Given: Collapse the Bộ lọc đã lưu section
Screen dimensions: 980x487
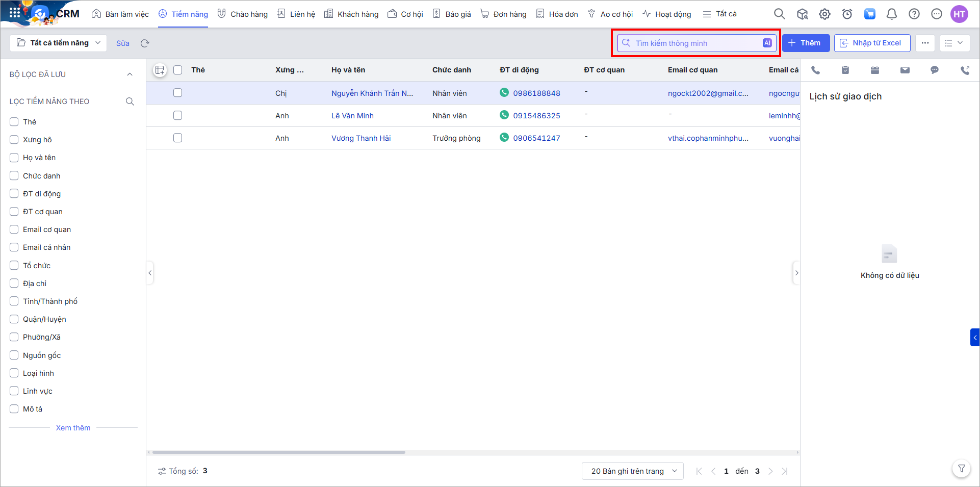Looking at the screenshot, I should pos(130,74).
